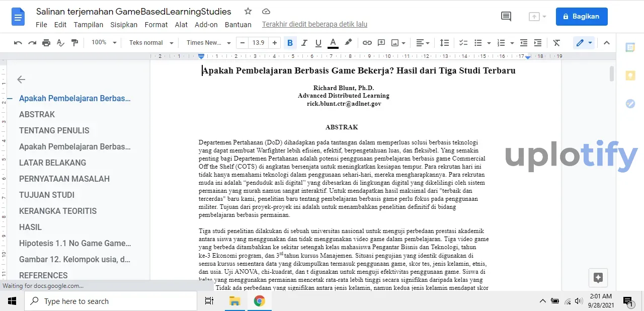Toggle bold formatting
This screenshot has width=644, height=311.
point(290,43)
